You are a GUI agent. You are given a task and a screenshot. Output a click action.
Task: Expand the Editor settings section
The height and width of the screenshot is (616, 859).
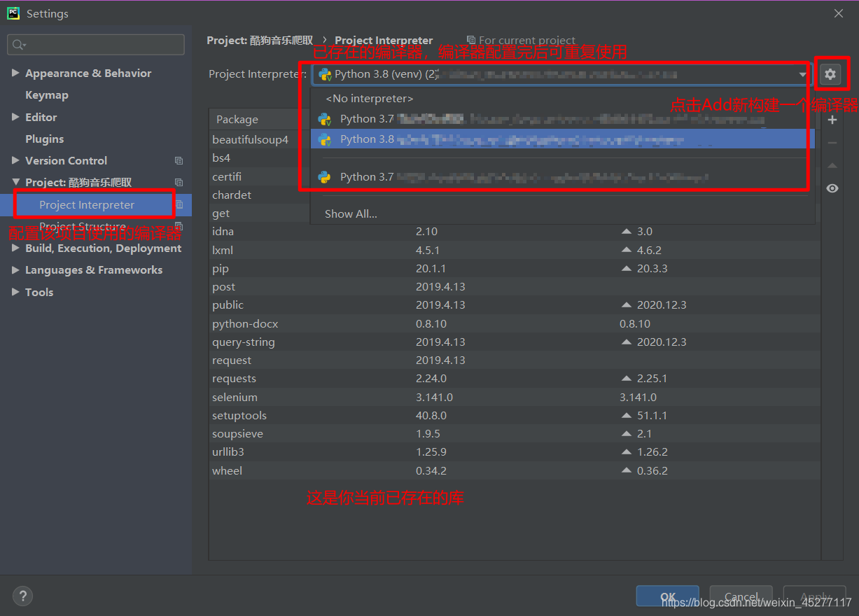pyautogui.click(x=16, y=117)
